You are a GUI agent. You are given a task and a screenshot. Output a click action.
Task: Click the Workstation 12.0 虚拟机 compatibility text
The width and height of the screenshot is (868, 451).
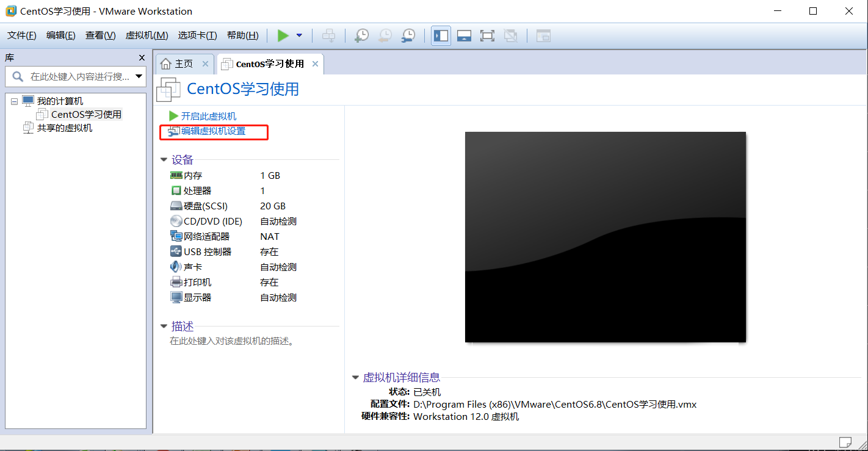pyautogui.click(x=466, y=416)
